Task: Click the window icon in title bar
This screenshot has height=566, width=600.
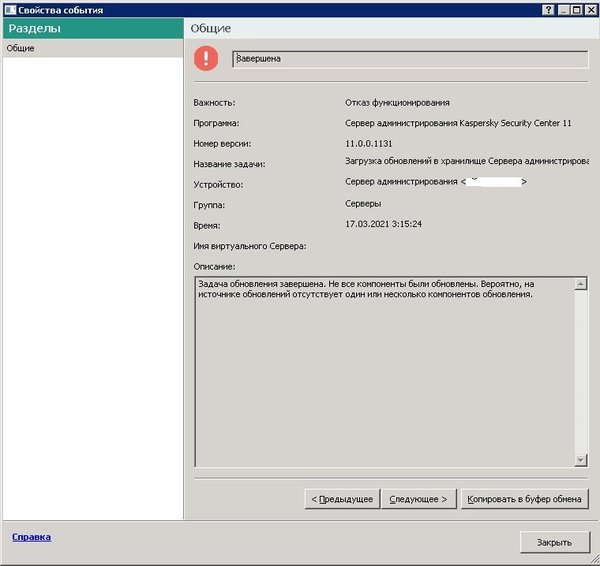Action: pyautogui.click(x=9, y=9)
